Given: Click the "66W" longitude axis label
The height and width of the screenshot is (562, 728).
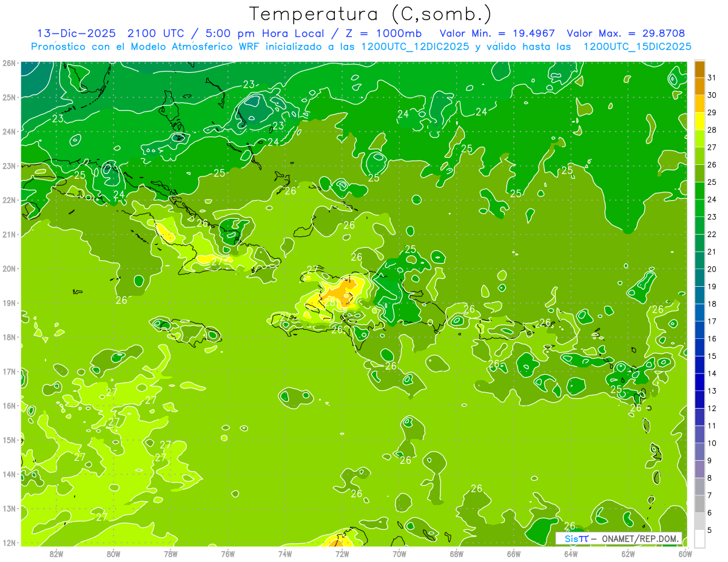Looking at the screenshot, I should click(514, 554).
